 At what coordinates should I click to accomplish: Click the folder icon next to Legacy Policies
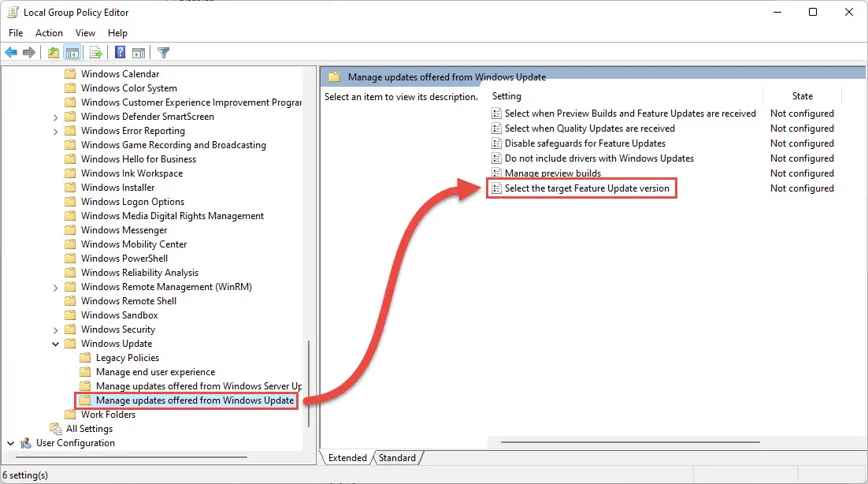[x=85, y=358]
